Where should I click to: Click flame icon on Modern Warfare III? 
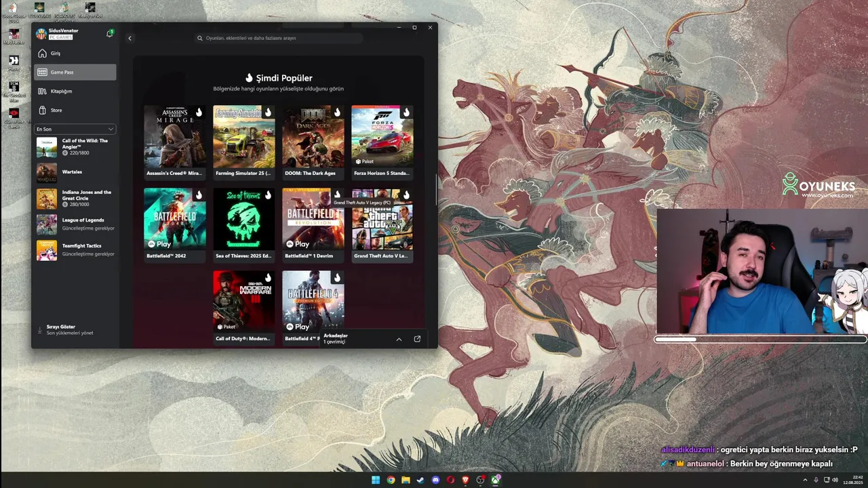(x=268, y=278)
